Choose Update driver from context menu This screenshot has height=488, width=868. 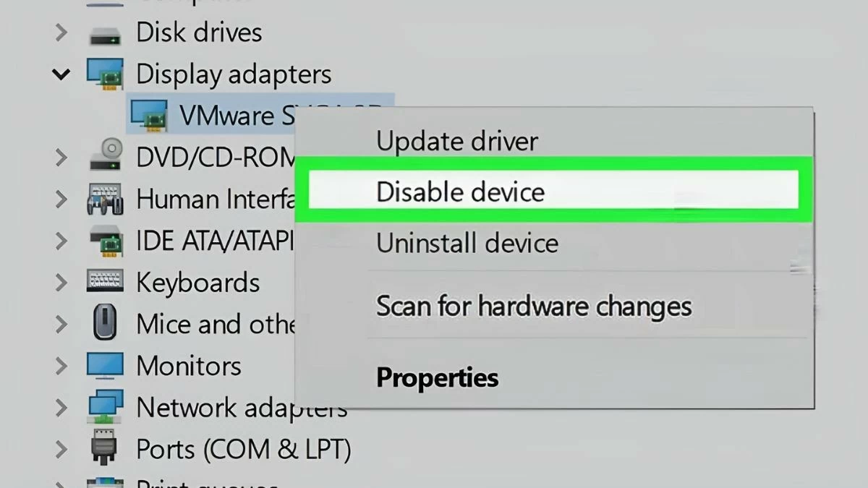pos(457,141)
